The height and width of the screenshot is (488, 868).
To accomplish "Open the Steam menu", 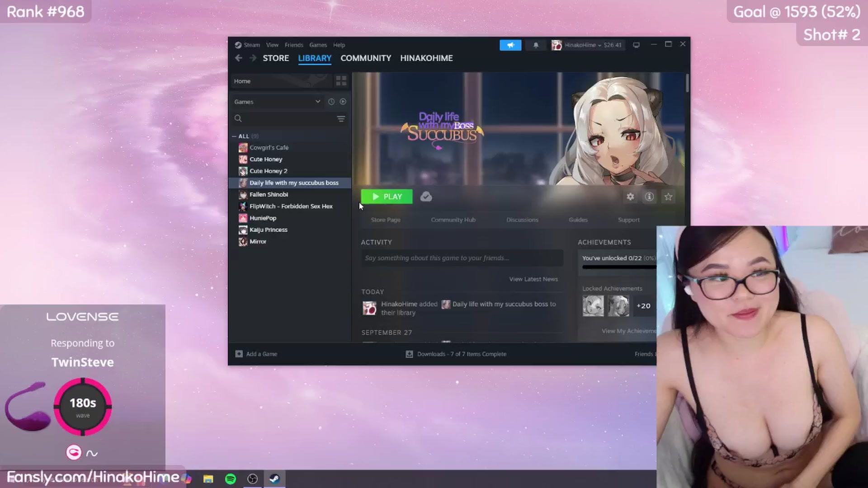I will (x=252, y=45).
